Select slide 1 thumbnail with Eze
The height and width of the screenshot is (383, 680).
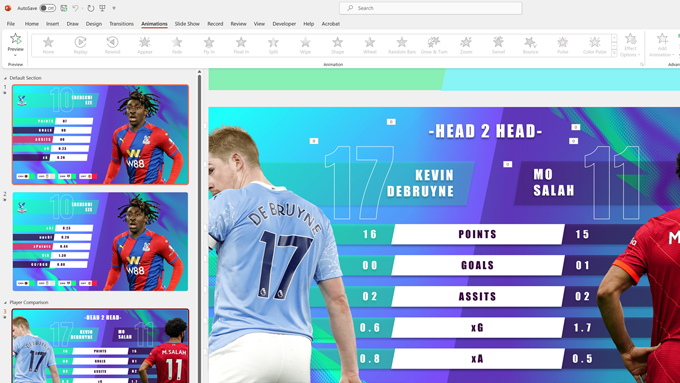tap(101, 134)
